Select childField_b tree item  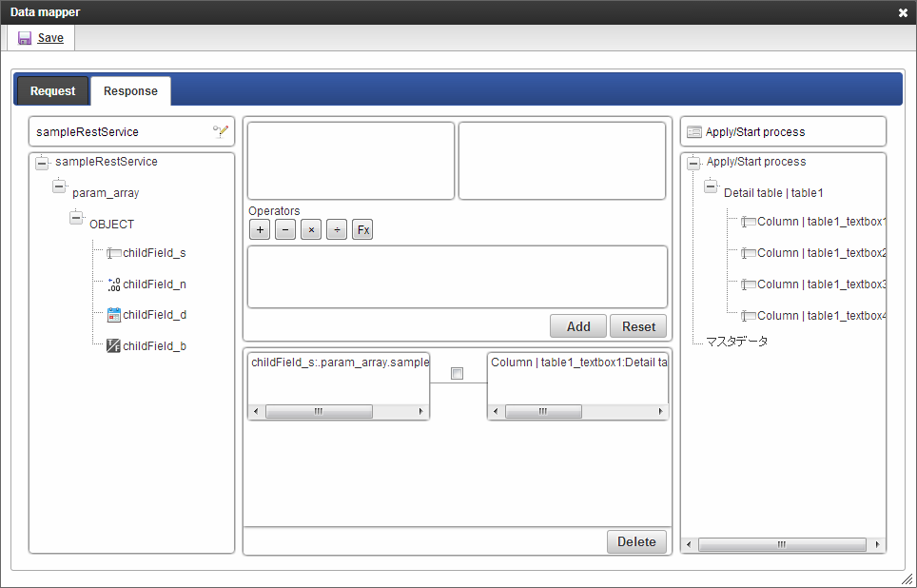tap(154, 345)
